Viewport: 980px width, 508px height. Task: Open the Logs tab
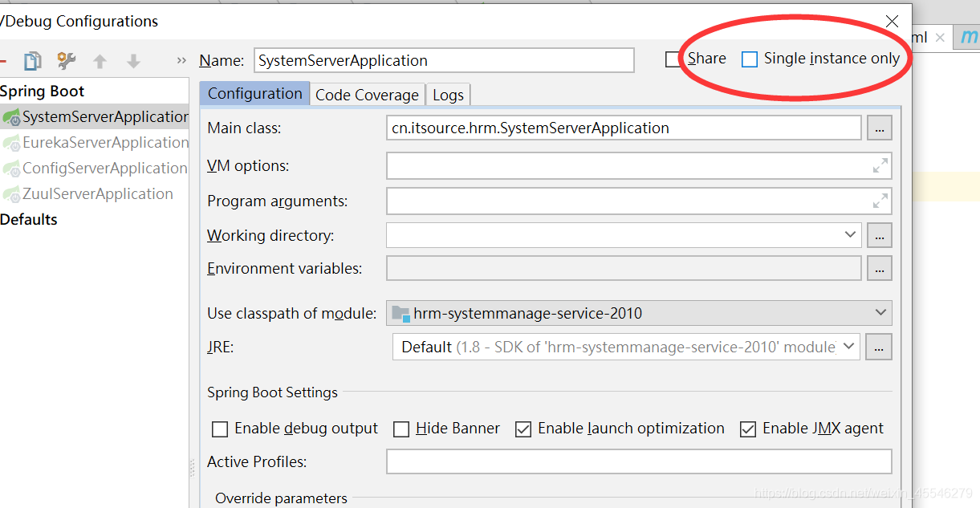coord(448,95)
